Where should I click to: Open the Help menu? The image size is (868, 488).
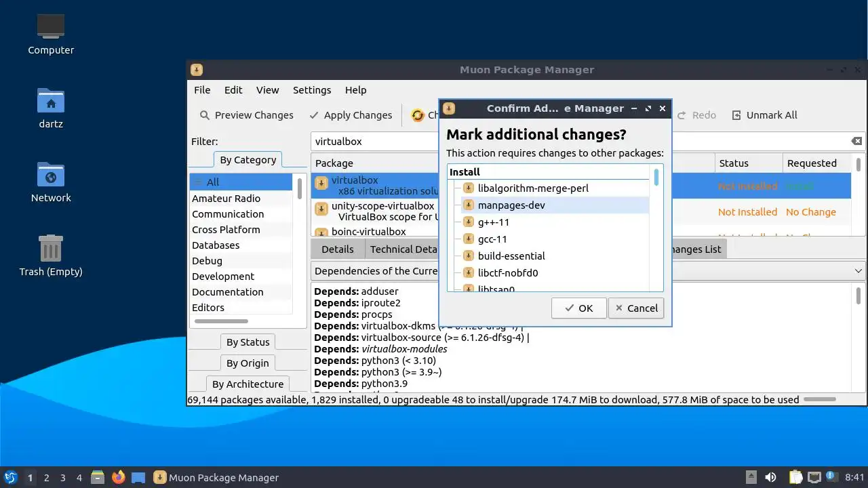[x=355, y=89]
